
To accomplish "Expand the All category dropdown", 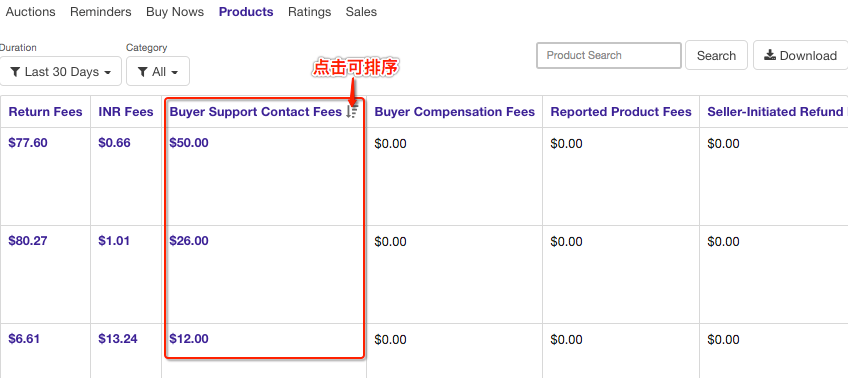I will point(158,71).
